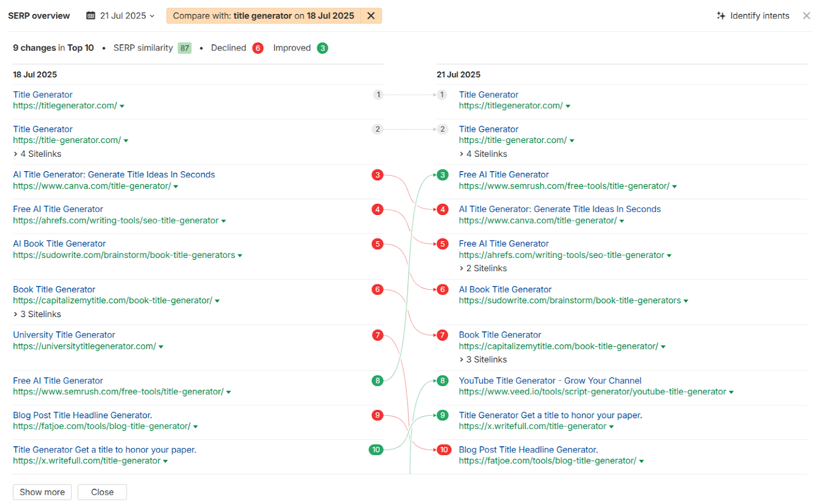Click the Declined count badge showing 6
Image resolution: width=817 pixels, height=504 pixels.
click(x=258, y=47)
